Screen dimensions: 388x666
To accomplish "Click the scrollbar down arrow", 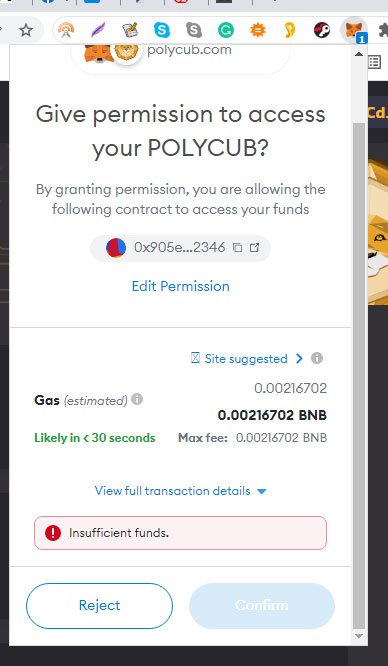I will (x=359, y=636).
